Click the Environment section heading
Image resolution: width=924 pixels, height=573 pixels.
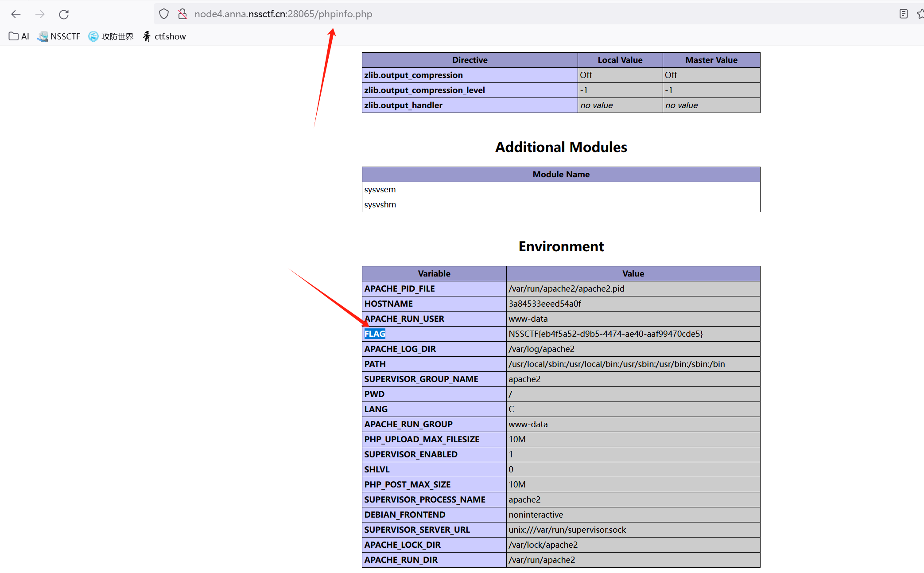[x=561, y=246]
